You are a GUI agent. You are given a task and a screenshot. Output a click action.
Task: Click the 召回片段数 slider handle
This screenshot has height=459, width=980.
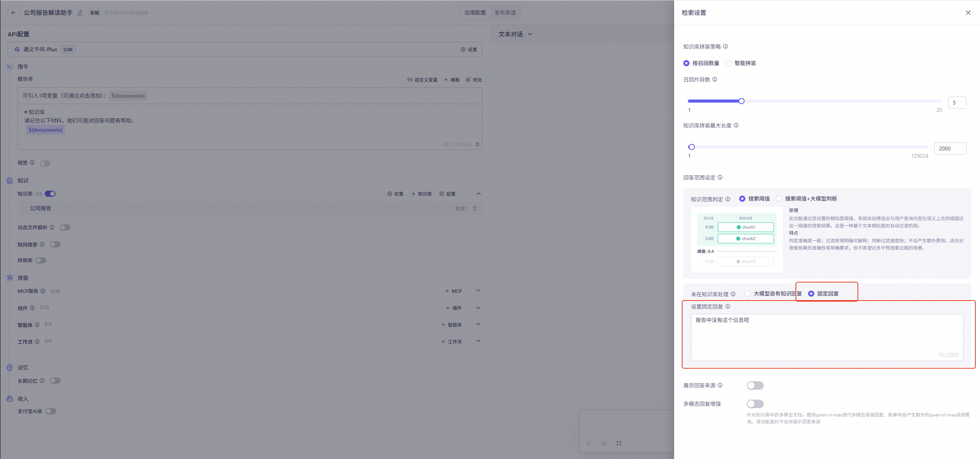[x=742, y=101]
